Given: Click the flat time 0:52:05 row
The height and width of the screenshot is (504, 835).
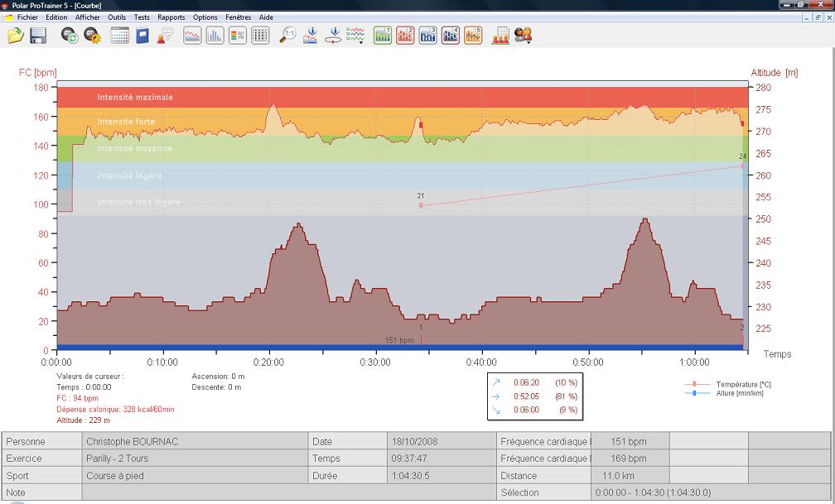Looking at the screenshot, I should coord(535,396).
